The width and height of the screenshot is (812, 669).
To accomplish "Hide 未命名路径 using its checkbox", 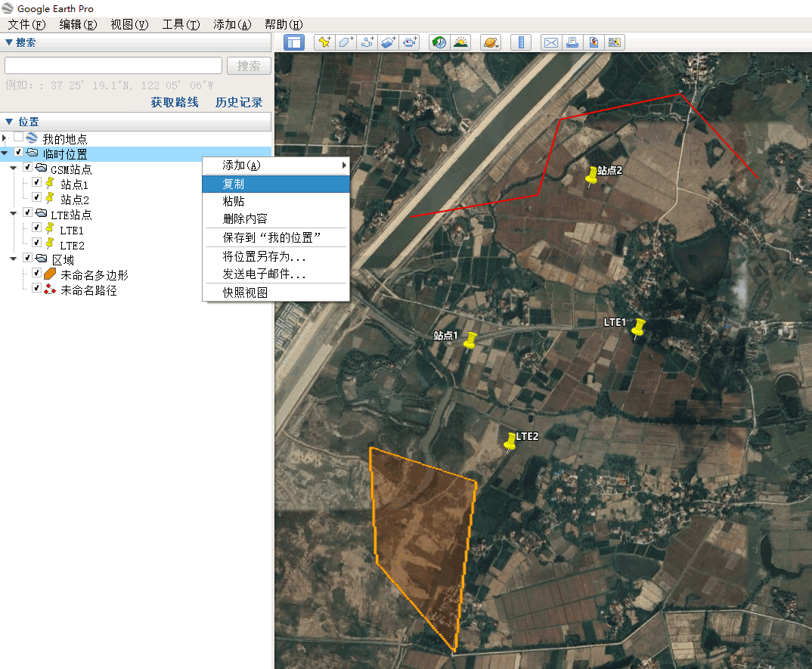I will tap(37, 288).
